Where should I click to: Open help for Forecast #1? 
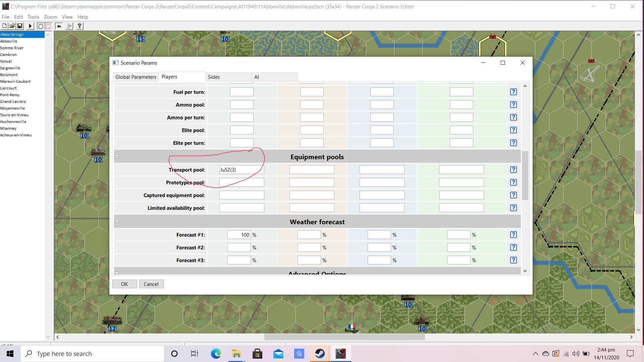click(x=513, y=235)
